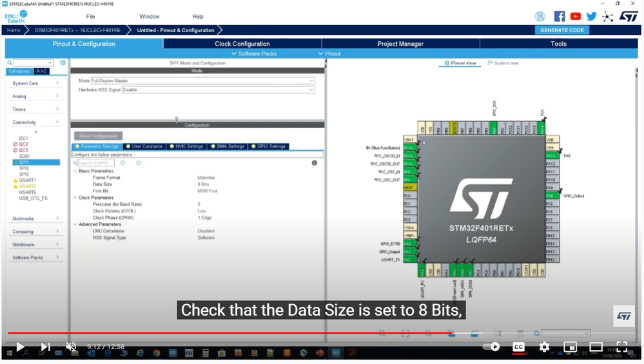Switch to Project Manager tab
Image resolution: width=644 pixels, height=364 pixels.
tap(400, 44)
